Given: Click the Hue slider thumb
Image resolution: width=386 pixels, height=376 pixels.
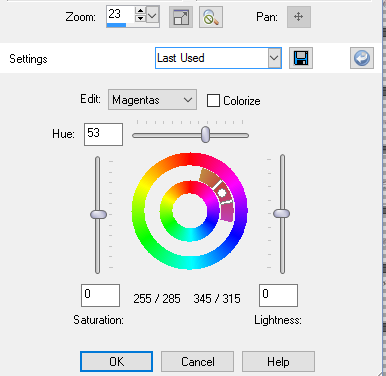Looking at the screenshot, I should click(x=206, y=135).
